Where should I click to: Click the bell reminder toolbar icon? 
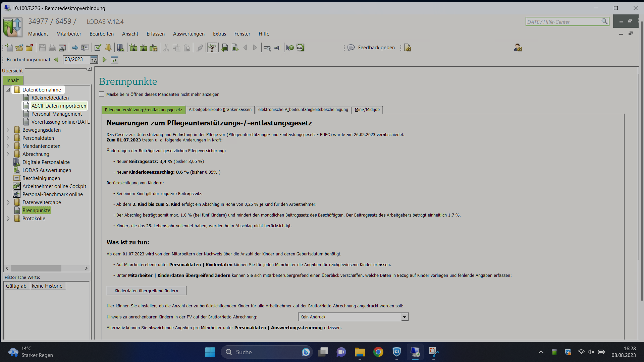click(108, 48)
